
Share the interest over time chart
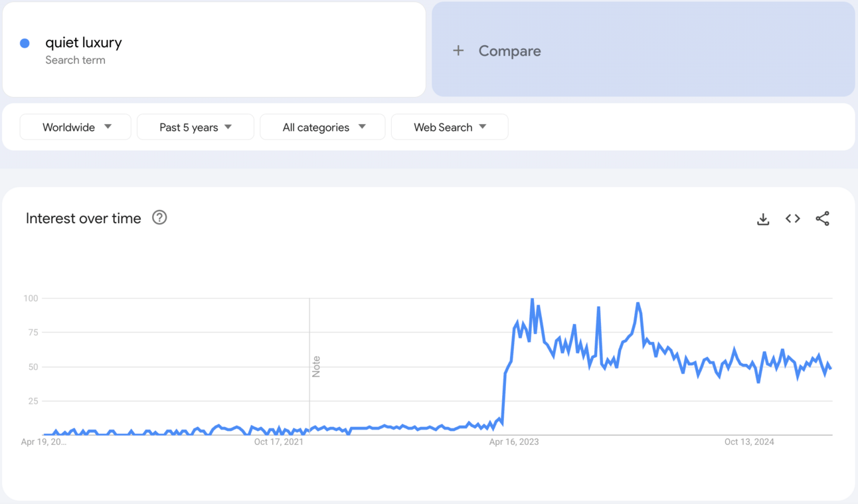[x=822, y=218]
